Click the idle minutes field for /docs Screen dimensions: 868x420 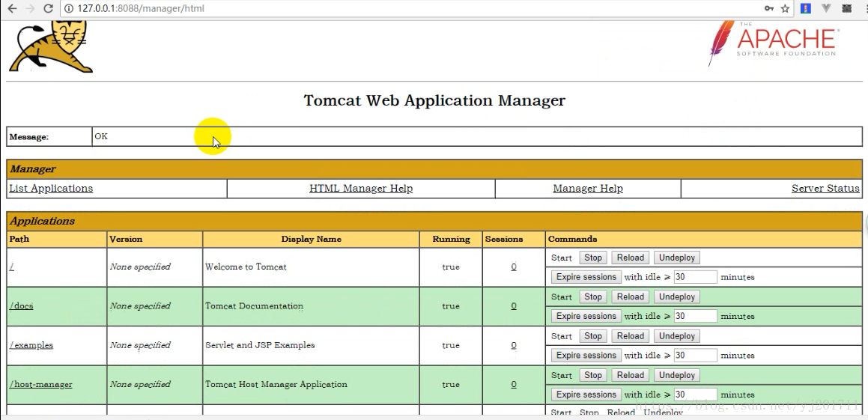(x=695, y=316)
